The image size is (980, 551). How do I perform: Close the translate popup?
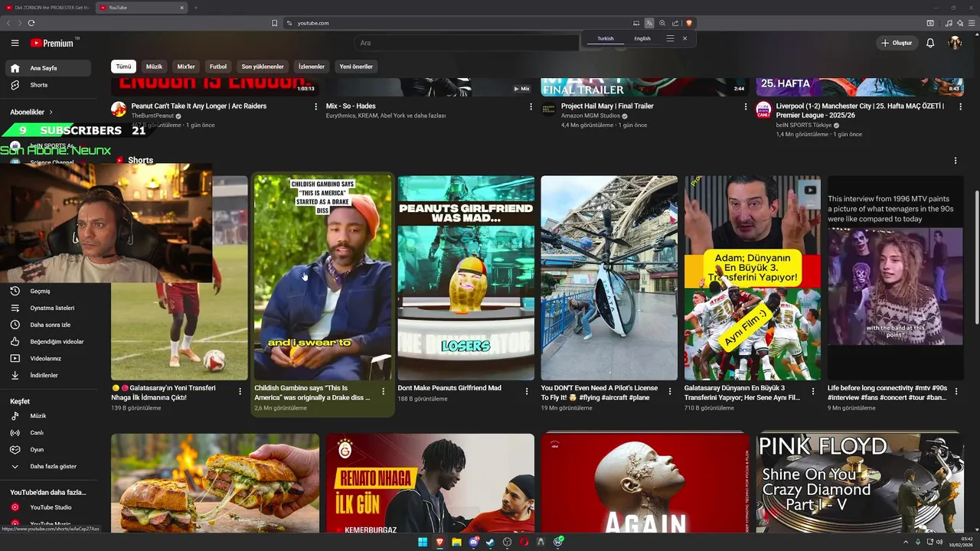pos(684,38)
